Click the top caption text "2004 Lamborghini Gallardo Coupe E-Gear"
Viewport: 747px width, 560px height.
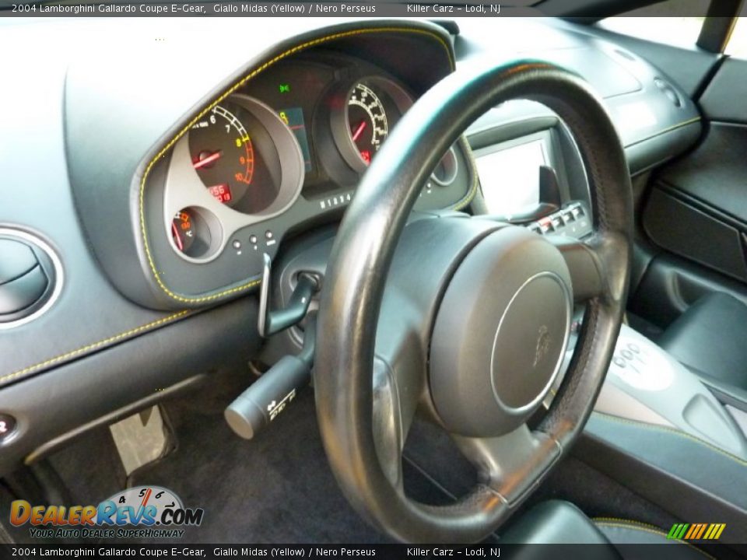[x=109, y=8]
